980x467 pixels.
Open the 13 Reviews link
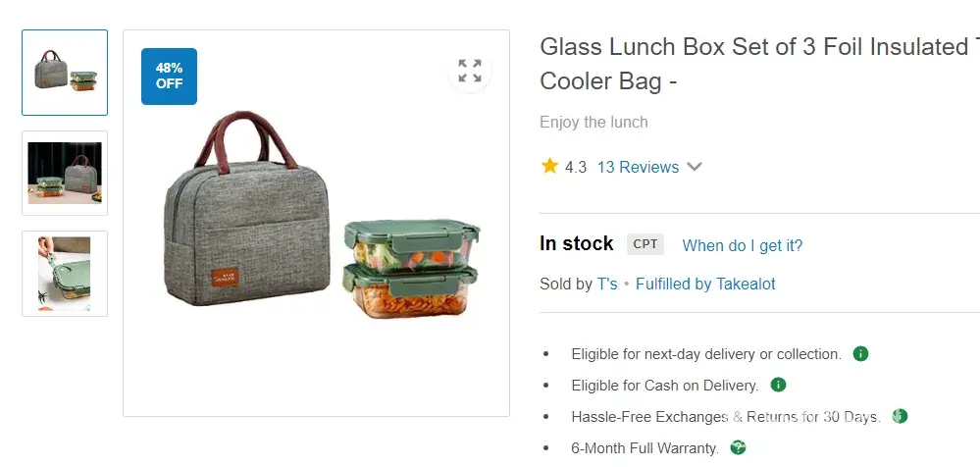tap(638, 167)
